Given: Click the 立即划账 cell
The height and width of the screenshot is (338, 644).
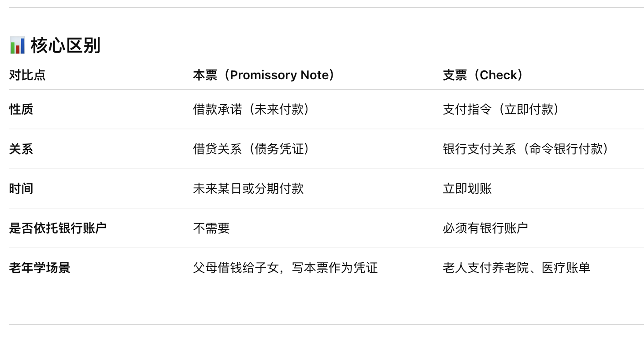Looking at the screenshot, I should coord(467,188).
